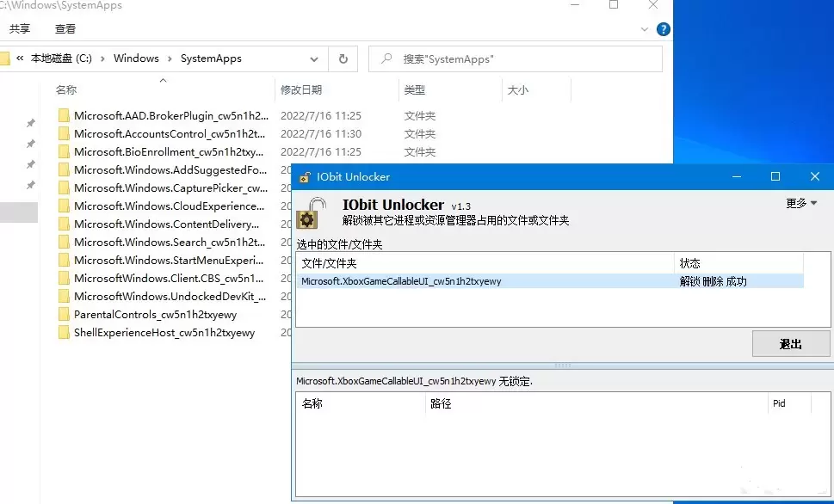Select the Microsoft.AAD.BrokerPlugin folder icon
The image size is (834, 504).
click(64, 116)
